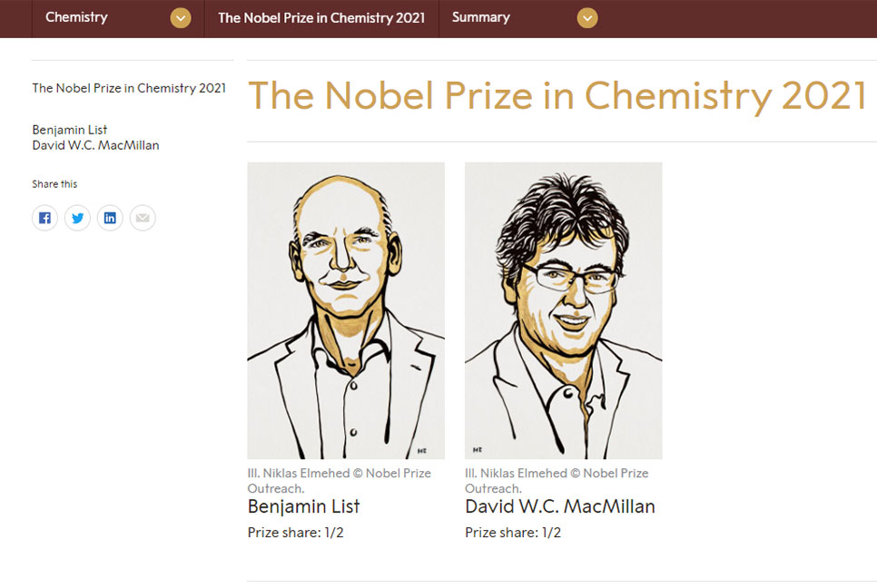Click the large Nobel Prize in Chemistry 2021 heading
The width and height of the screenshot is (877, 588).
pos(557,95)
